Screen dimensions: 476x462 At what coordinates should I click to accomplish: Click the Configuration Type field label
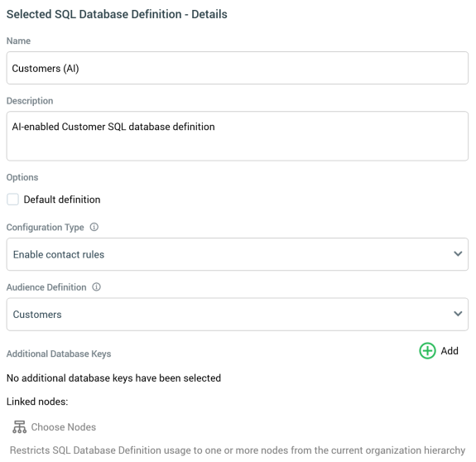45,228
